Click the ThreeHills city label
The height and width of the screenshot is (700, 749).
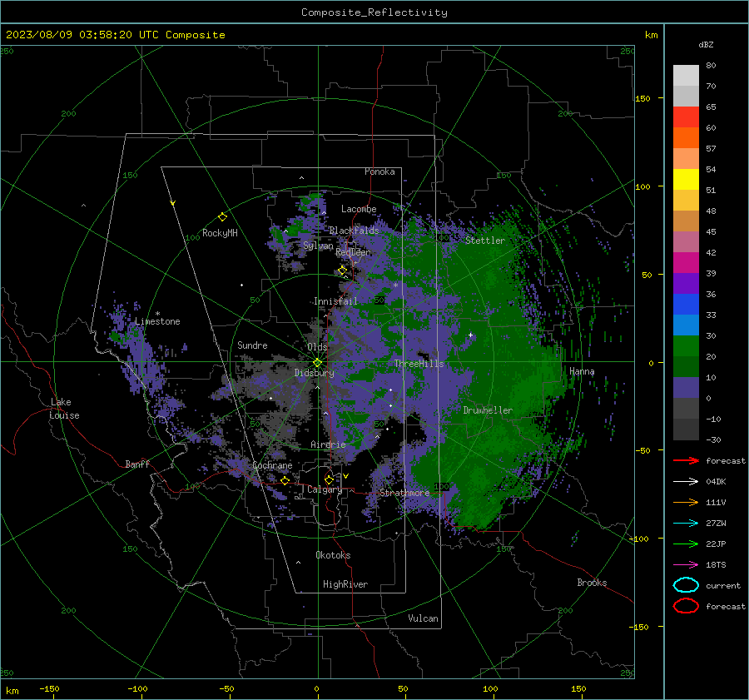tap(419, 364)
